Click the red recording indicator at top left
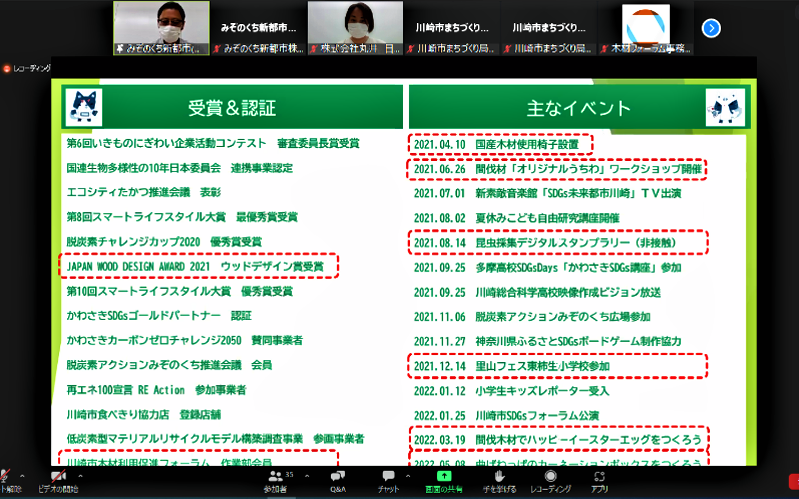799x499 pixels. (x=7, y=68)
